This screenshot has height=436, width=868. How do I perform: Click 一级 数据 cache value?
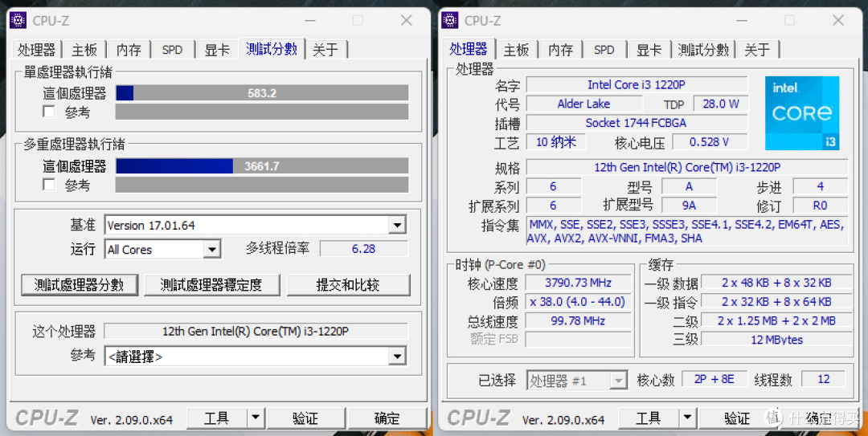(x=776, y=283)
